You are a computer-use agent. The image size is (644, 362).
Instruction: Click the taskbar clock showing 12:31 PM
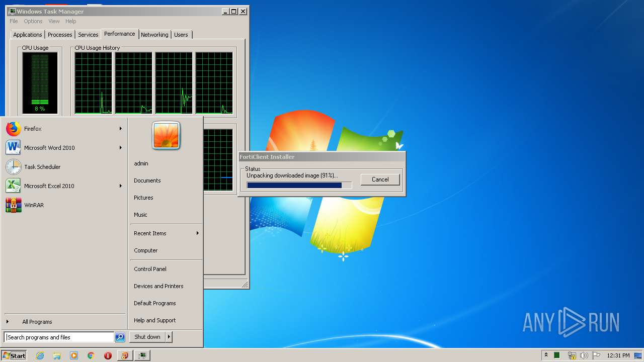point(618,355)
